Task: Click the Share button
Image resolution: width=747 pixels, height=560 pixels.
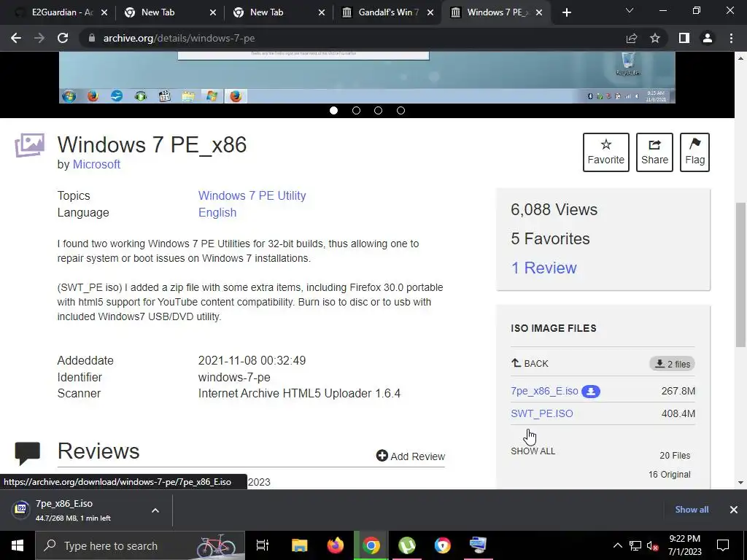Action: 654,152
